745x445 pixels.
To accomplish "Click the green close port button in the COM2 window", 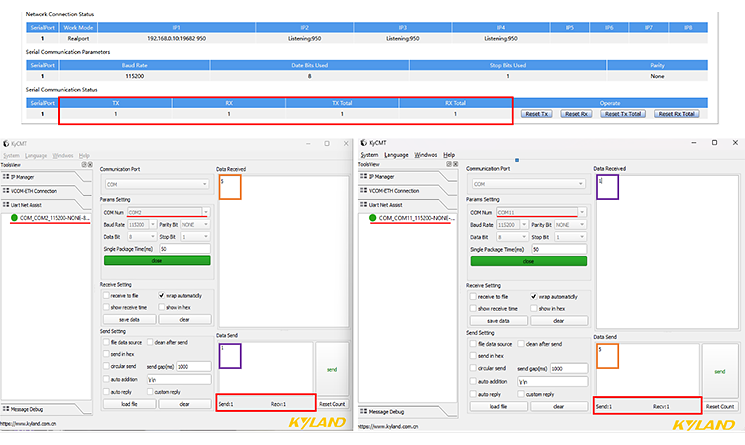I will [157, 261].
